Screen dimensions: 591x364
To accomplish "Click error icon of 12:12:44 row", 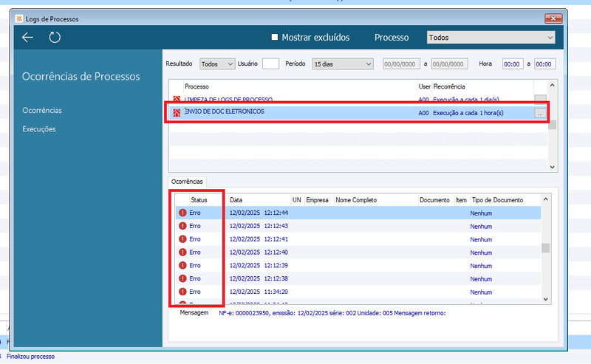I will [x=182, y=213].
